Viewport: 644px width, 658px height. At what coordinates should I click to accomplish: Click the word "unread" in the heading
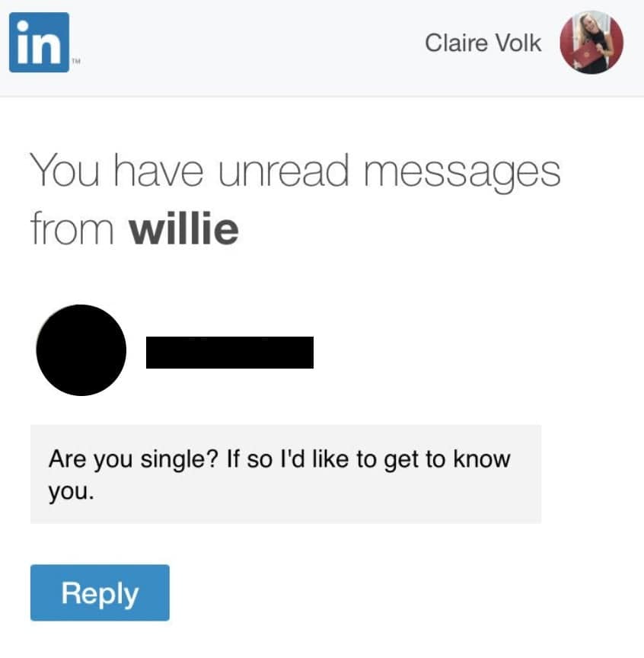[284, 170]
